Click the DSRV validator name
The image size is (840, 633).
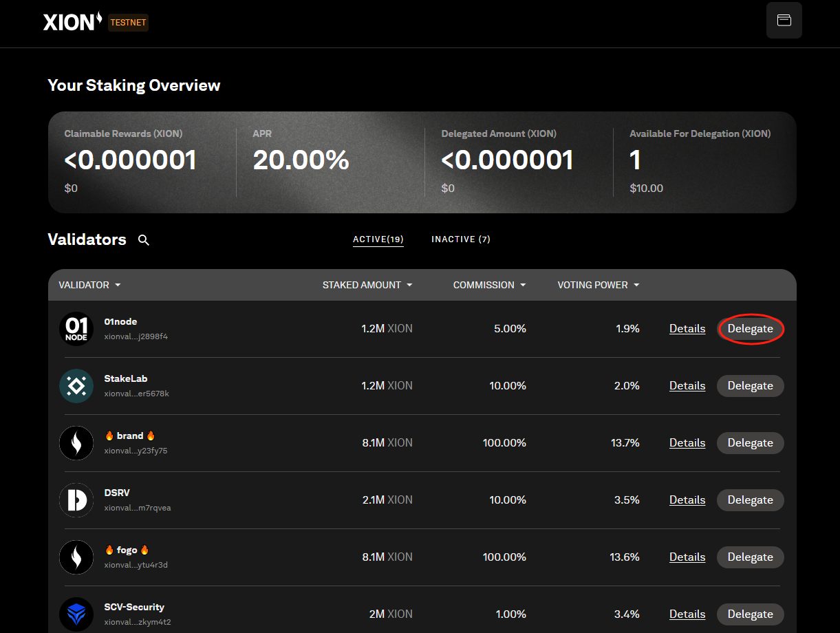tap(117, 493)
